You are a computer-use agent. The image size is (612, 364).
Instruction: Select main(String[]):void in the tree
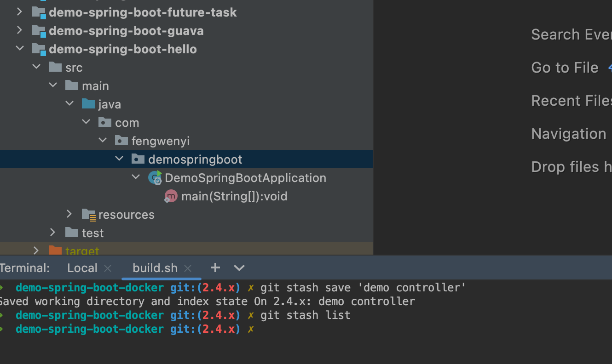click(234, 197)
